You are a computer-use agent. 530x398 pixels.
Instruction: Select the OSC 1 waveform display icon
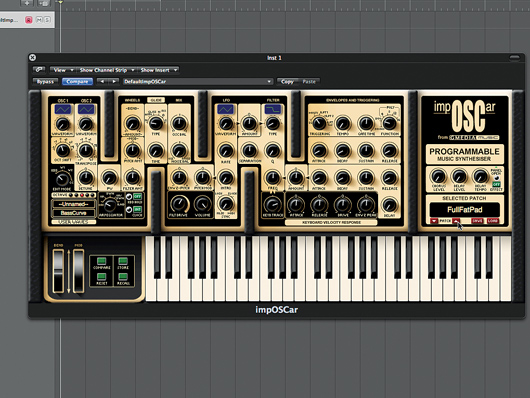pos(63,109)
